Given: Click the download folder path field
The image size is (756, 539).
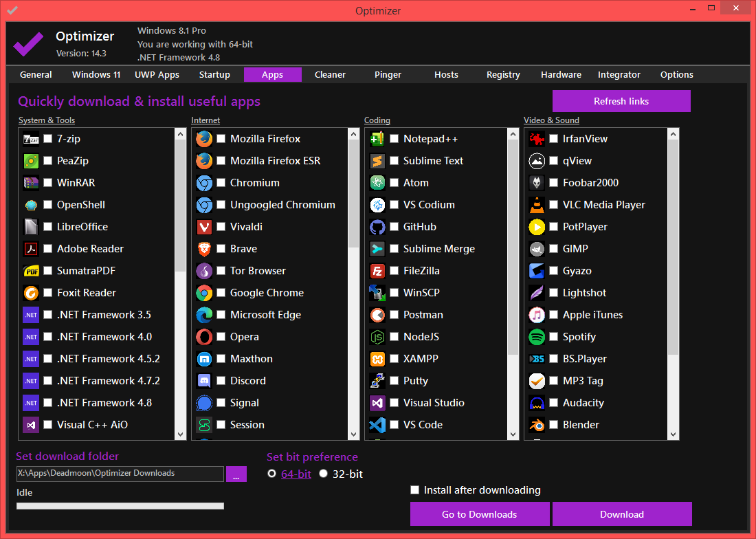Looking at the screenshot, I should [x=120, y=474].
